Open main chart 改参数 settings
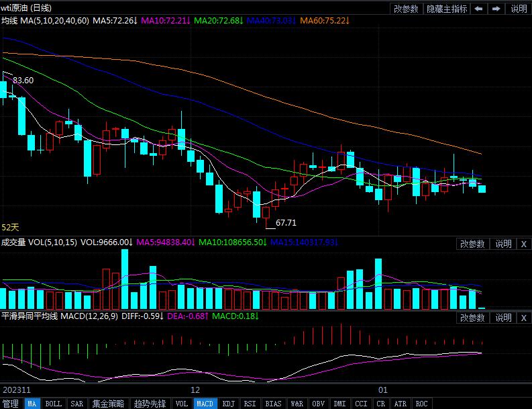This screenshot has width=532, height=409. 406,9
